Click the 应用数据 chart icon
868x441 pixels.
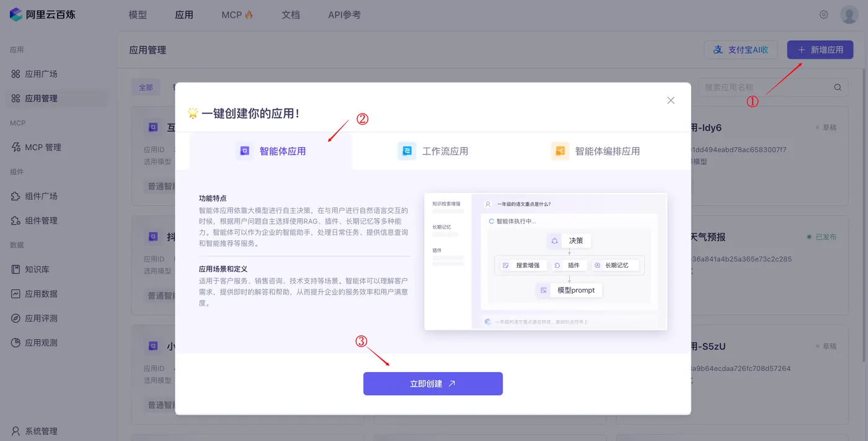point(16,293)
